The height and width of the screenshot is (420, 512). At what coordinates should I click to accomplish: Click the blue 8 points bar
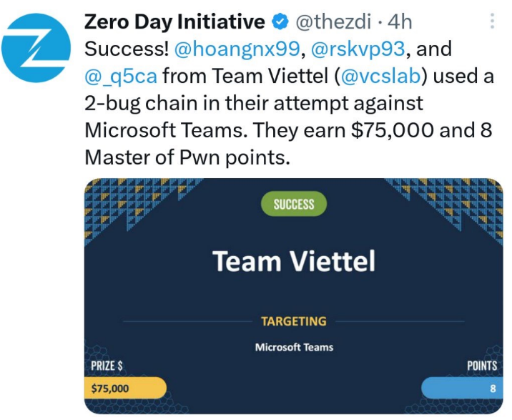point(461,389)
